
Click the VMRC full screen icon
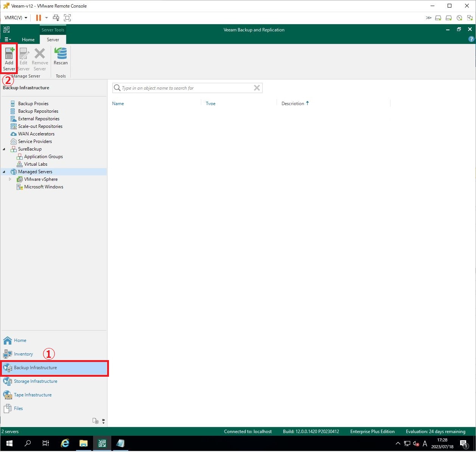tap(67, 18)
